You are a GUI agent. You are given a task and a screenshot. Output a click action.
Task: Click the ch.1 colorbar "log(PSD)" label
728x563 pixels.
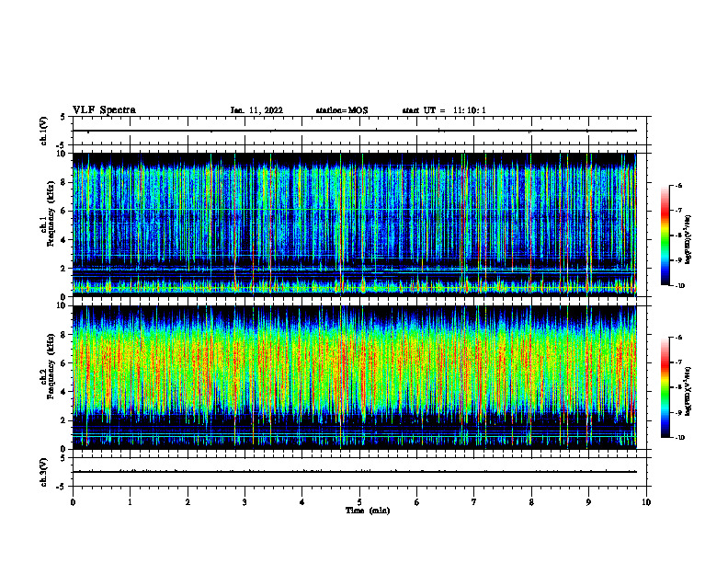(x=688, y=240)
